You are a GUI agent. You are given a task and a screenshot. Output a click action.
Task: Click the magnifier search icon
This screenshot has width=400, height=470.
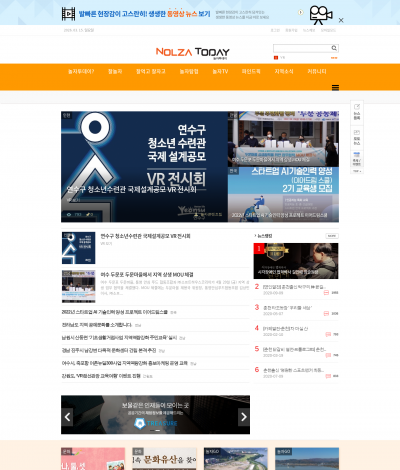334,48
